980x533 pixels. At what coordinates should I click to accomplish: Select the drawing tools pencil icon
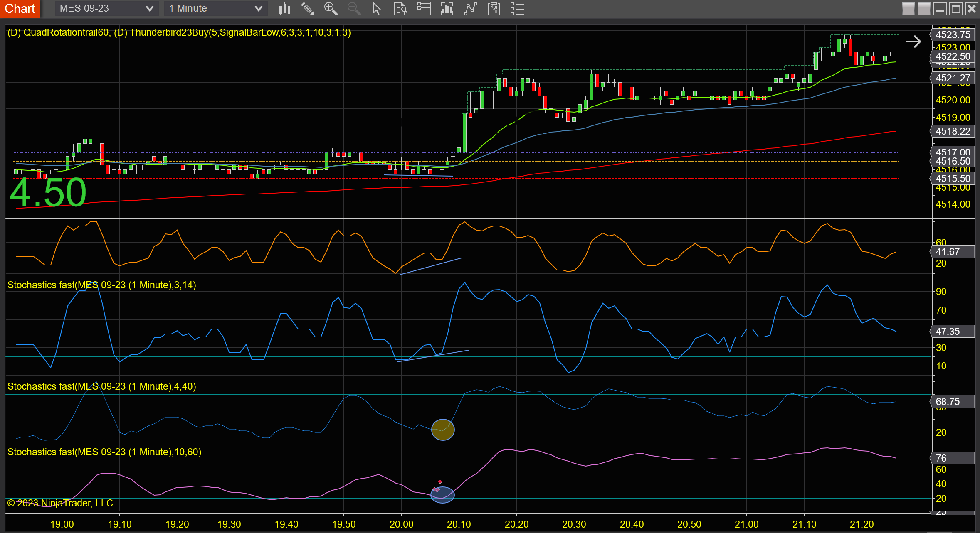[x=307, y=9]
